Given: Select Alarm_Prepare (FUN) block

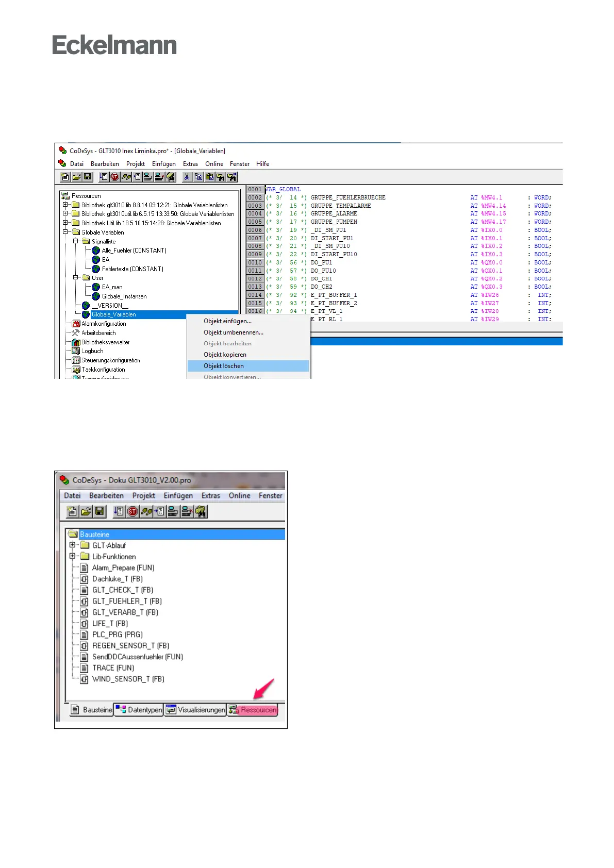Looking at the screenshot, I should pyautogui.click(x=123, y=567).
